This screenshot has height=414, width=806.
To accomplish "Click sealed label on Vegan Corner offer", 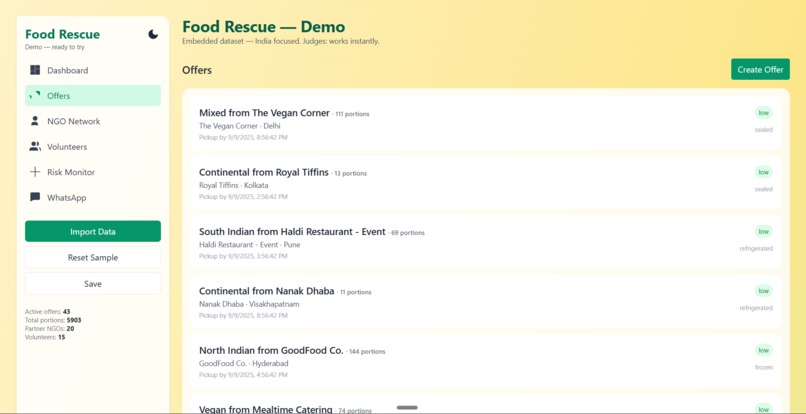I will [x=763, y=130].
